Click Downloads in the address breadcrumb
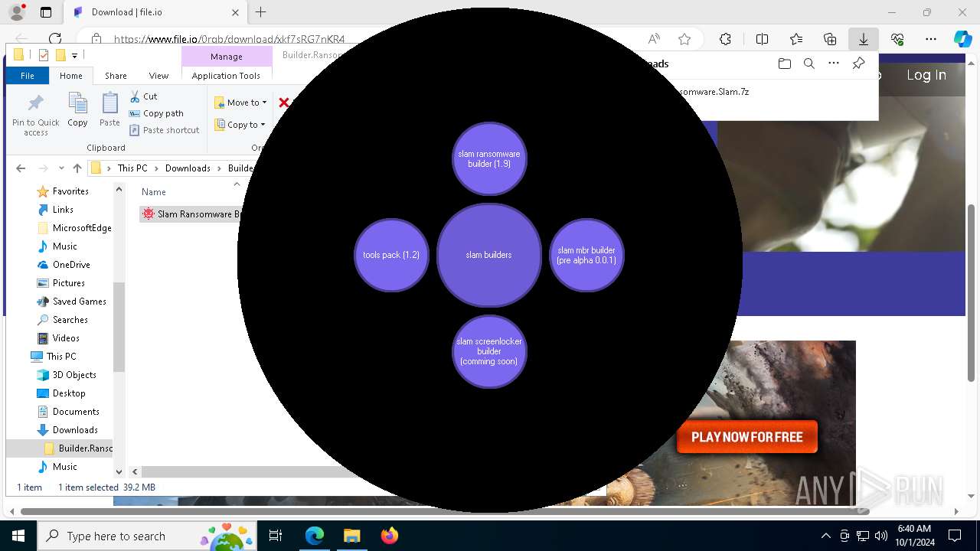980x551 pixels. [x=188, y=168]
